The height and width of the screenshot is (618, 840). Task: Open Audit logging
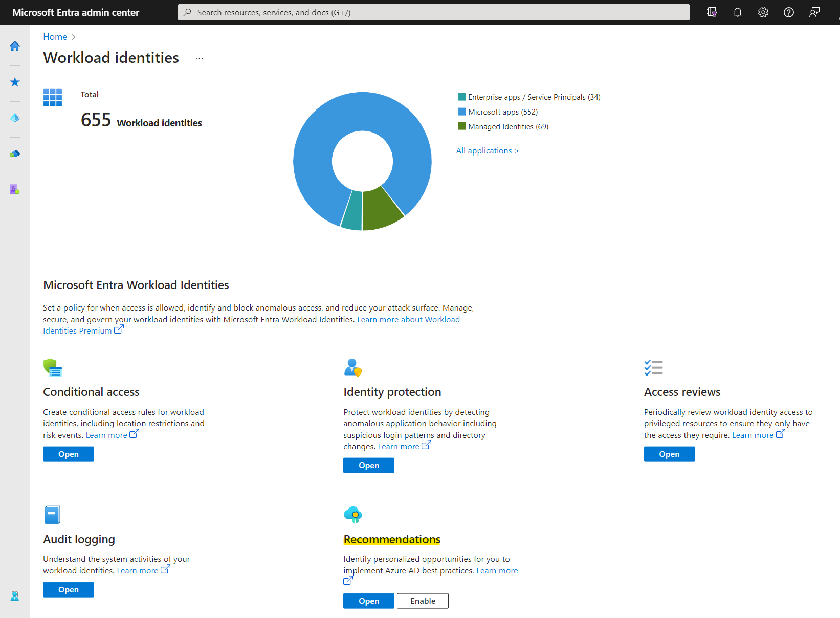pos(69,590)
